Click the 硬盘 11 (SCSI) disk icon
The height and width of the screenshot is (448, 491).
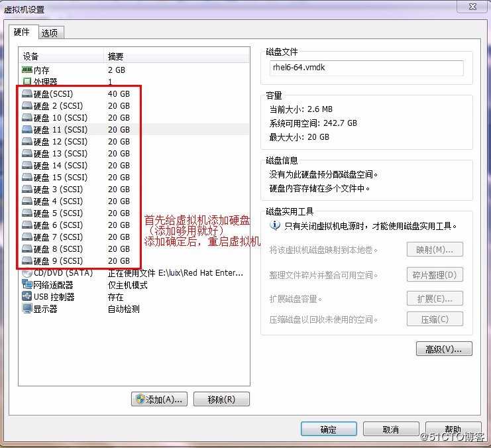click(27, 129)
